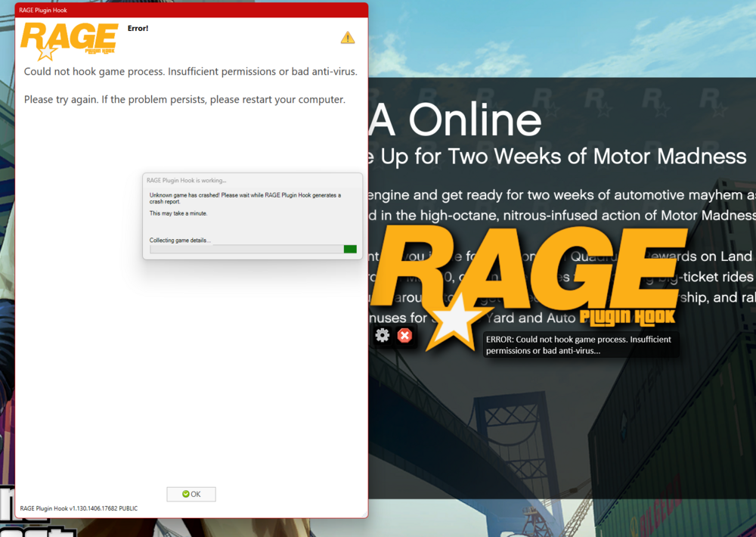The image size is (756, 537).
Task: Click the ERROR tooltip on splash screen
Action: (x=581, y=344)
